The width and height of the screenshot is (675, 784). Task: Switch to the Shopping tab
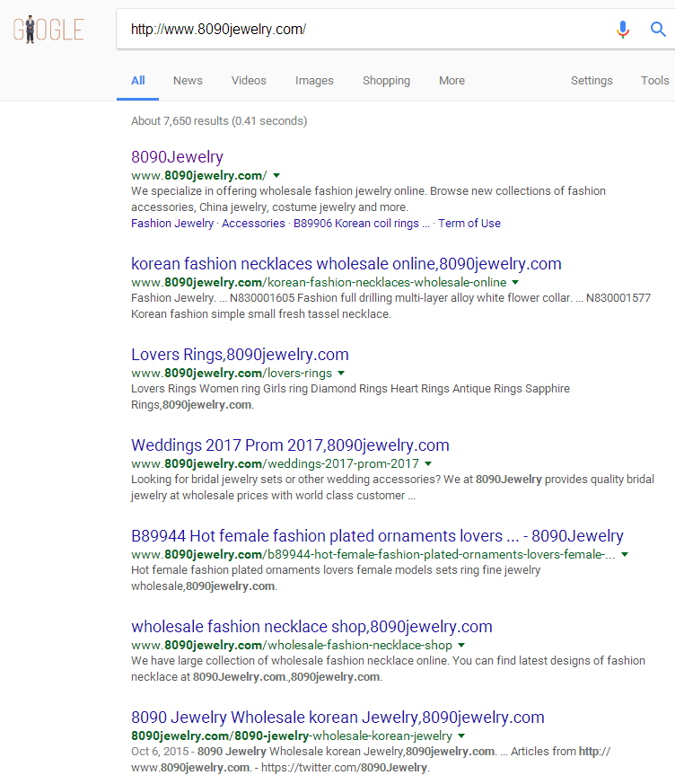pyautogui.click(x=386, y=81)
